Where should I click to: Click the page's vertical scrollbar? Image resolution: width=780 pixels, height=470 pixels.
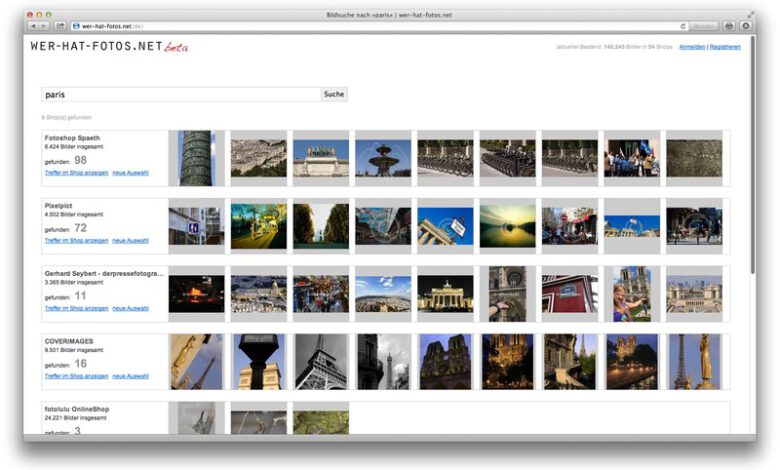753,154
